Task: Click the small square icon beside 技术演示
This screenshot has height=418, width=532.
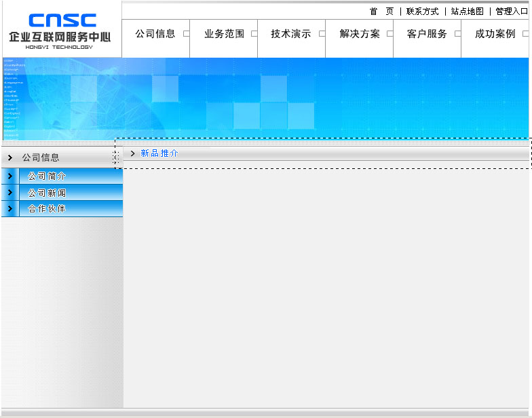Action: click(322, 34)
